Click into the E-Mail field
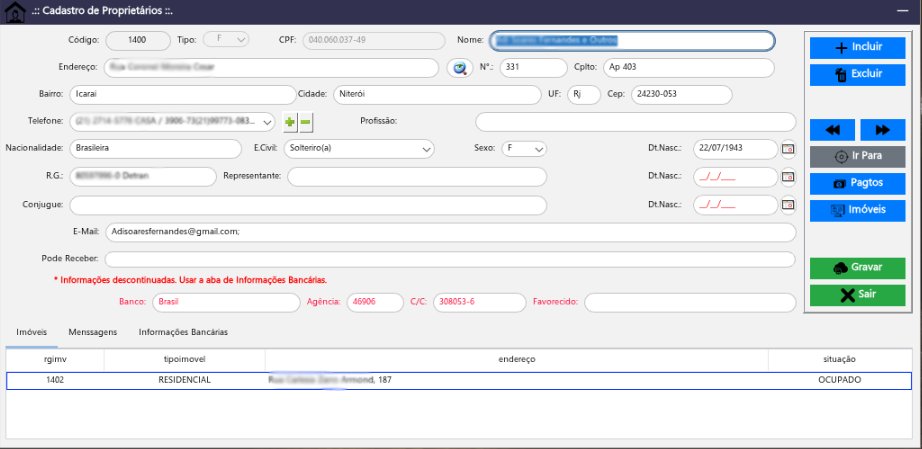Viewport: 922px width, 449px height. (449, 231)
